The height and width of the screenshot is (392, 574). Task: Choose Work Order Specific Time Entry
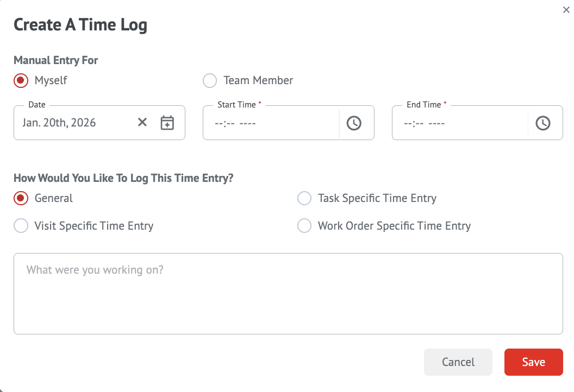pos(304,226)
